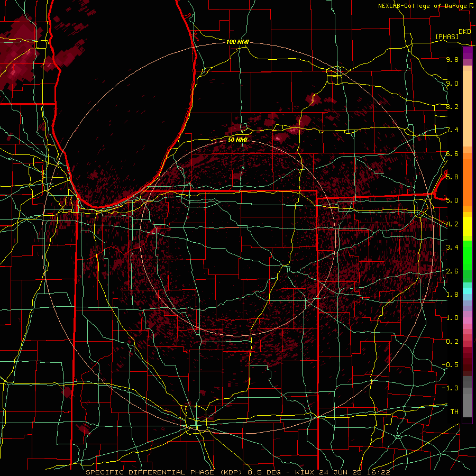Image resolution: width=476 pixels, height=476 pixels.
Task: Click the '50 NMI' range ring label
Action: (237, 140)
